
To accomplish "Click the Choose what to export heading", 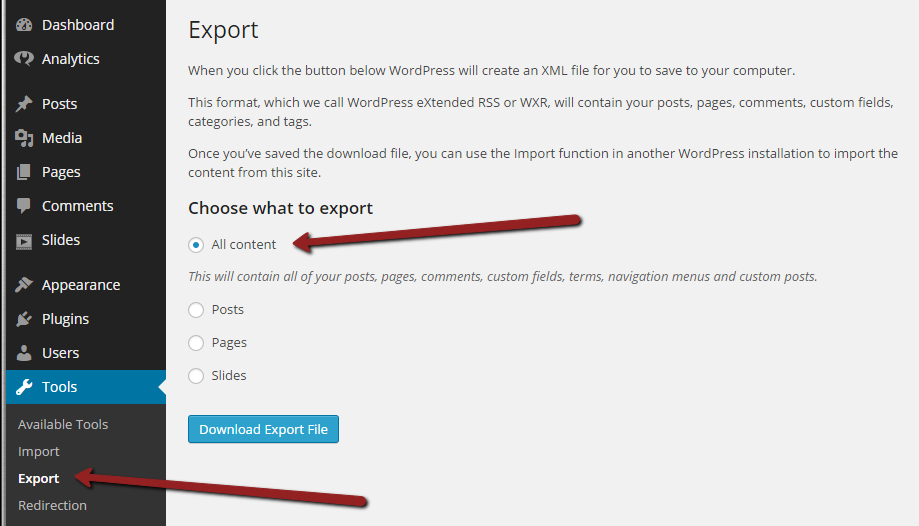I will [x=280, y=208].
